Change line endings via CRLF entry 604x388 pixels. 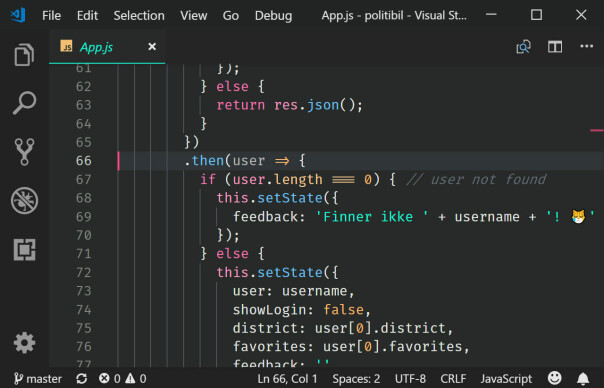pyautogui.click(x=453, y=379)
